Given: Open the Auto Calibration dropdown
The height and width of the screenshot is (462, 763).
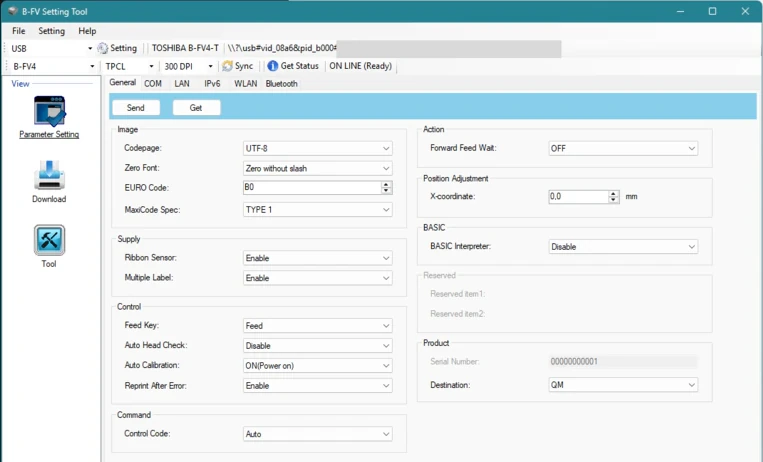Looking at the screenshot, I should [x=318, y=366].
